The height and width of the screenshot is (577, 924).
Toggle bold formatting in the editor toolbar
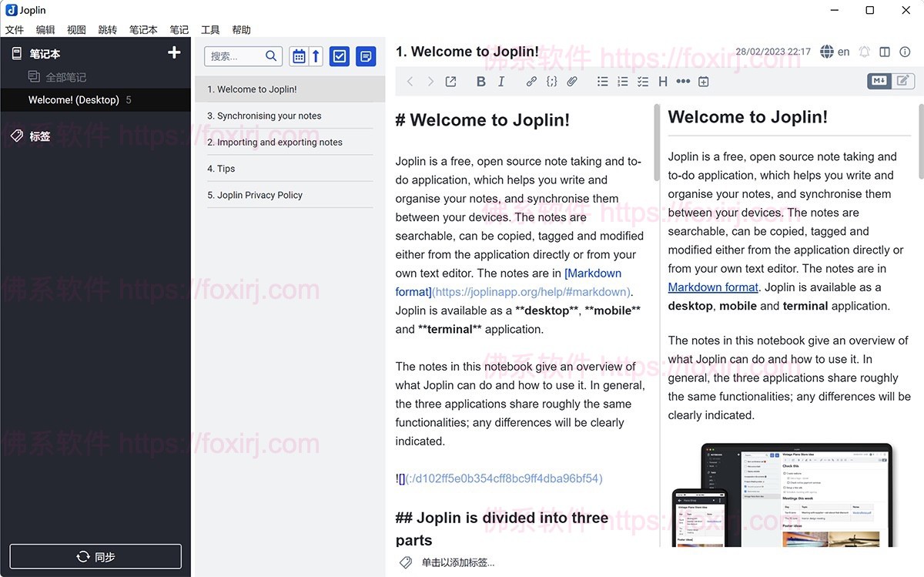[480, 81]
